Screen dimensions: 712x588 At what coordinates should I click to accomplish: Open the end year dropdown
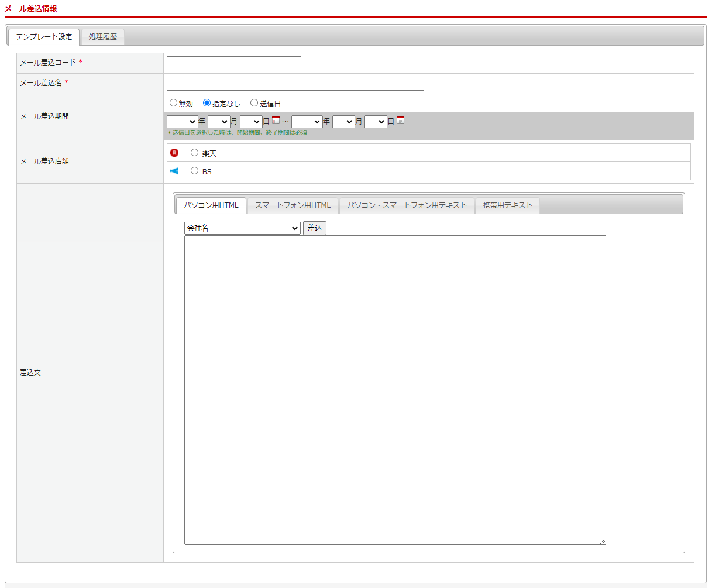(x=307, y=122)
